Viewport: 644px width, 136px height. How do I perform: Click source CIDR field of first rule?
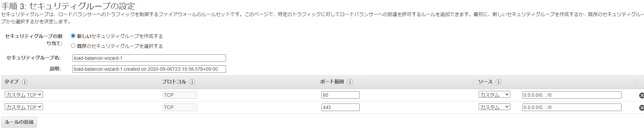(x=572, y=95)
